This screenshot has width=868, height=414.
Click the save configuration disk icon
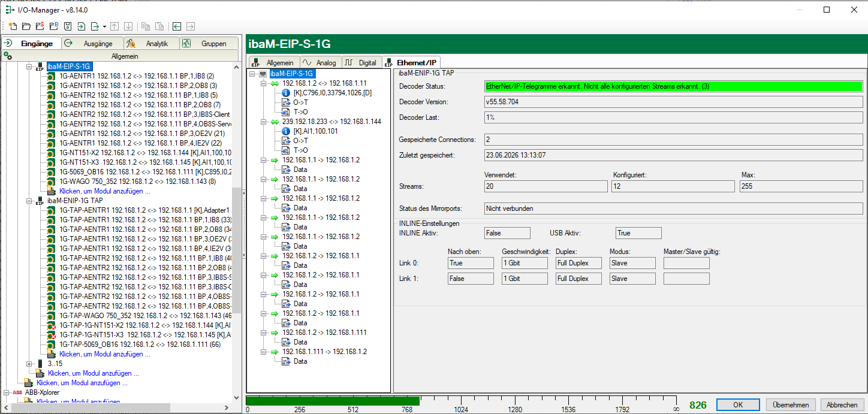click(x=67, y=26)
